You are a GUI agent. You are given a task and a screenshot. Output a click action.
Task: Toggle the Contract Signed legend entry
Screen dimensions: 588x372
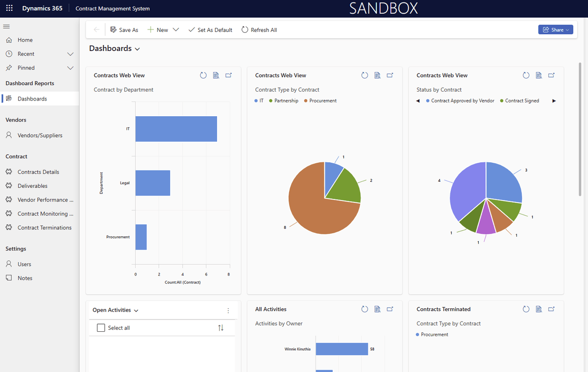(x=519, y=100)
